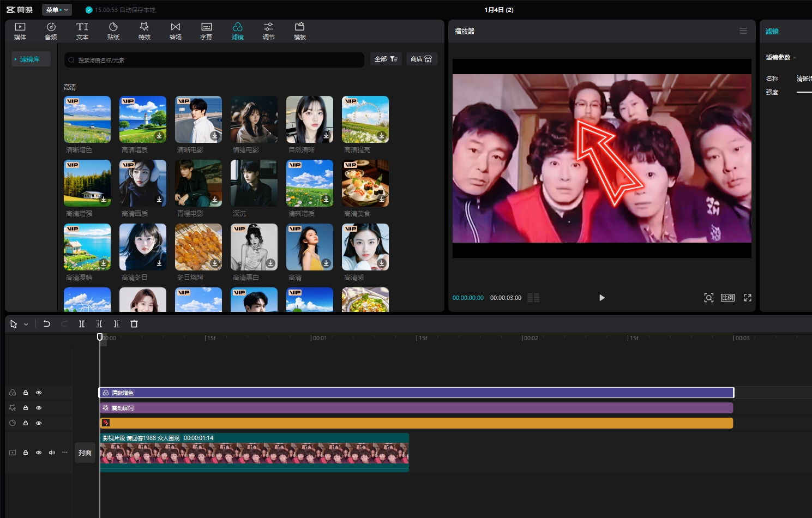812x518 pixels.
Task: Choose the timeline pointer select tool
Action: click(x=14, y=324)
